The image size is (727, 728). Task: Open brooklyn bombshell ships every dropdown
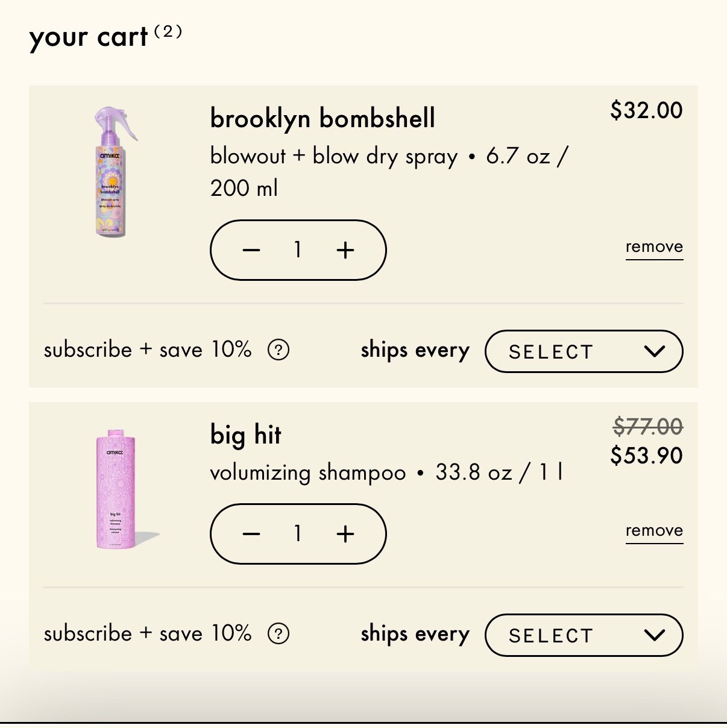tap(584, 351)
